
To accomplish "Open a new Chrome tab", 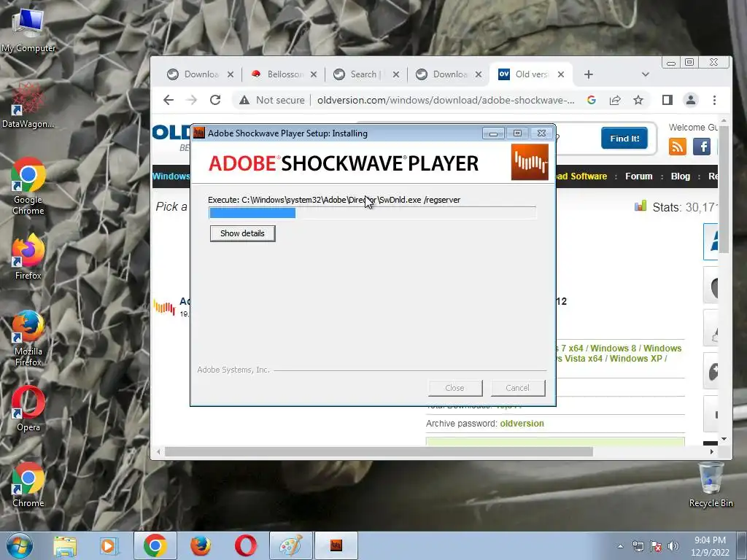I will tap(589, 74).
